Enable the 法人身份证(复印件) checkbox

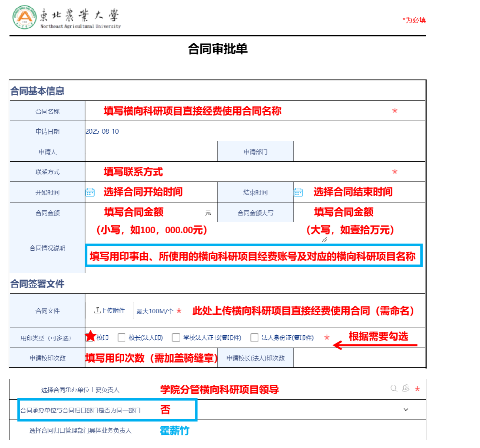255,338
